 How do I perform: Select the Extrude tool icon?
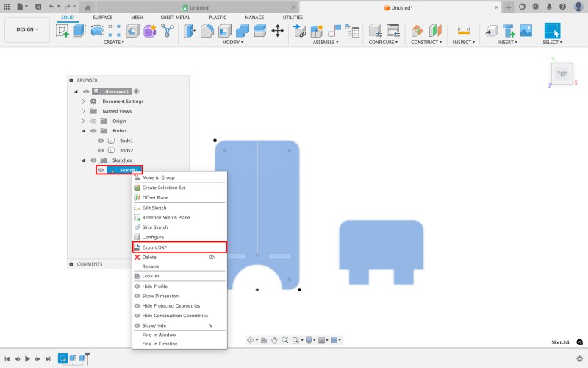pyautogui.click(x=79, y=30)
